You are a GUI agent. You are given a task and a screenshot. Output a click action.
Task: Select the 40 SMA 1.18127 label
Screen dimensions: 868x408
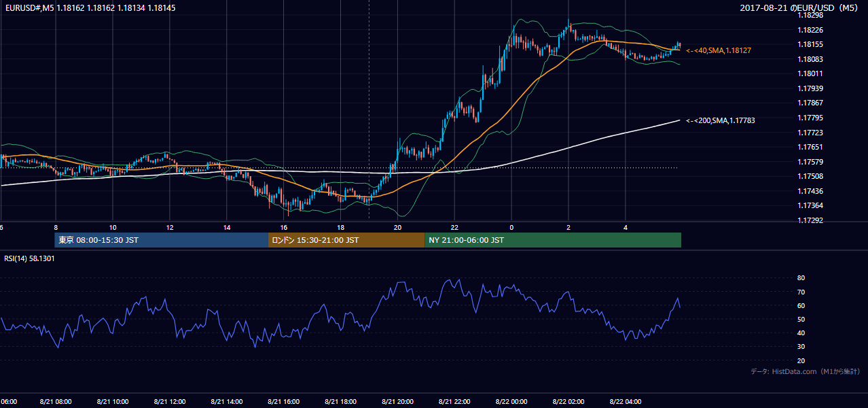pyautogui.click(x=719, y=50)
